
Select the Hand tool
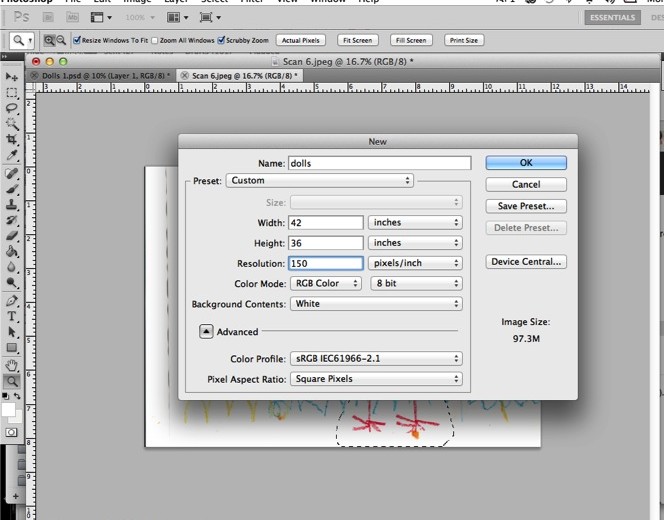[11, 365]
